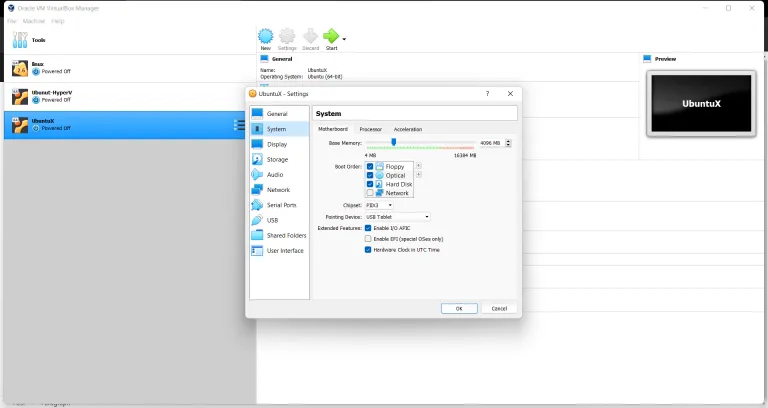
Task: Toggle Hardware Clock in UTC Time checkbox
Action: (x=368, y=250)
